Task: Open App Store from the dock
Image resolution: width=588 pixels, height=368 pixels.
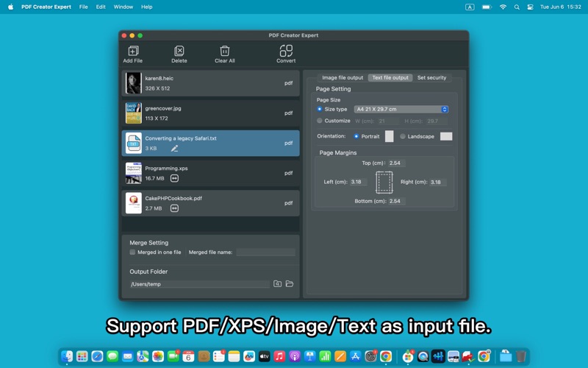Action: pyautogui.click(x=355, y=356)
